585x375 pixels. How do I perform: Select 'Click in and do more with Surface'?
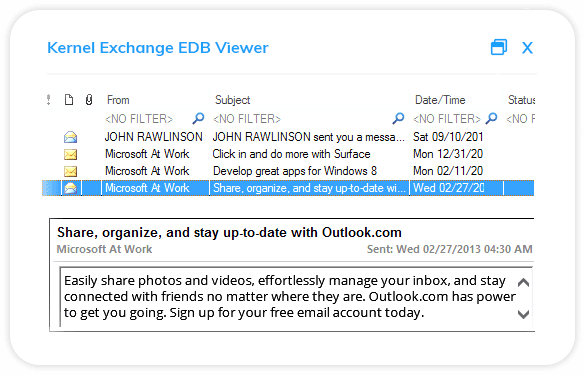tap(291, 154)
